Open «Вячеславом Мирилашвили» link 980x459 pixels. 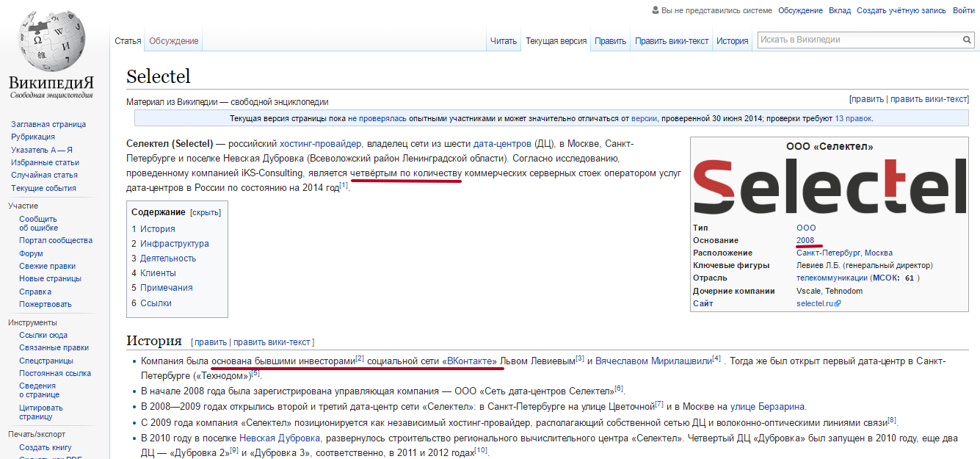(653, 362)
